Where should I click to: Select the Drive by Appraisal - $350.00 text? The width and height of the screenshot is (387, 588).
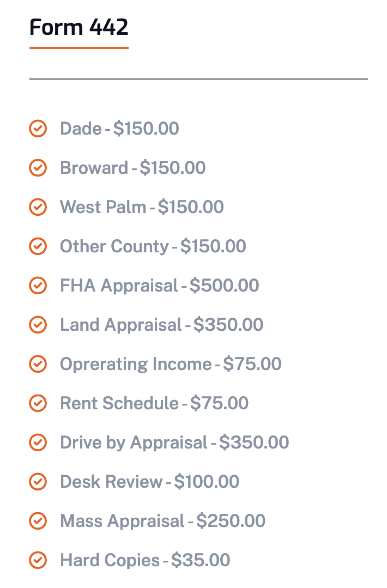[x=174, y=442]
